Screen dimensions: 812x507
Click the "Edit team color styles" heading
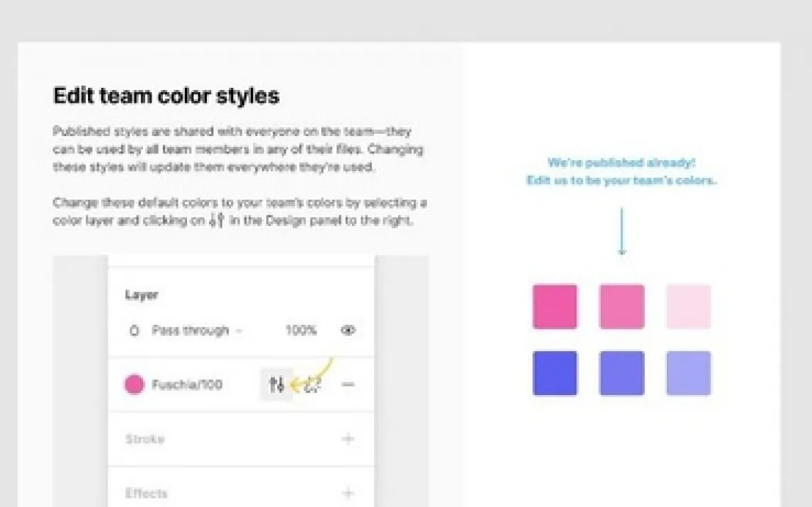(x=167, y=96)
